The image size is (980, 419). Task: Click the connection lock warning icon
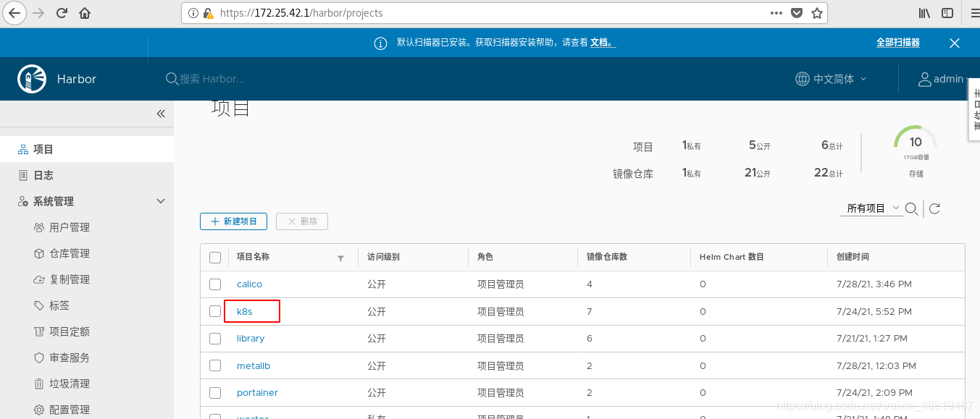(208, 13)
